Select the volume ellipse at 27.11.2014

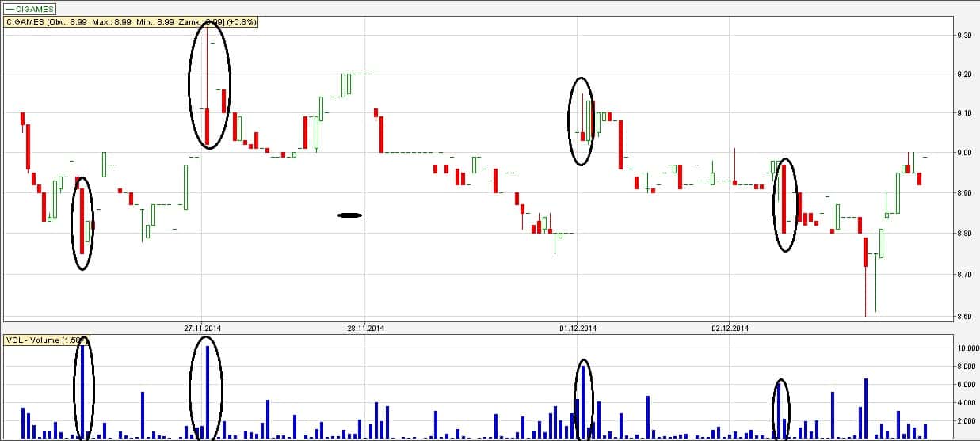click(206, 387)
